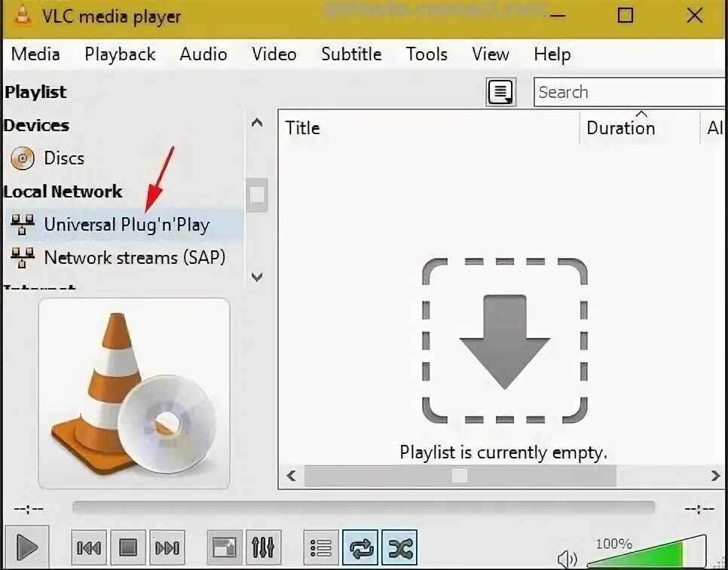Click Universal Plug'n'Play network icon
The height and width of the screenshot is (570, 728).
click(23, 225)
